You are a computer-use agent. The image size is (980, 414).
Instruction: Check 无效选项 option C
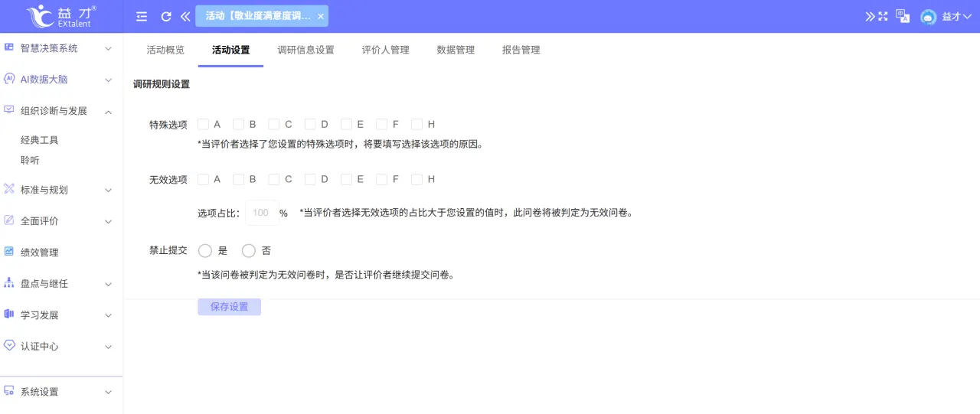click(274, 179)
